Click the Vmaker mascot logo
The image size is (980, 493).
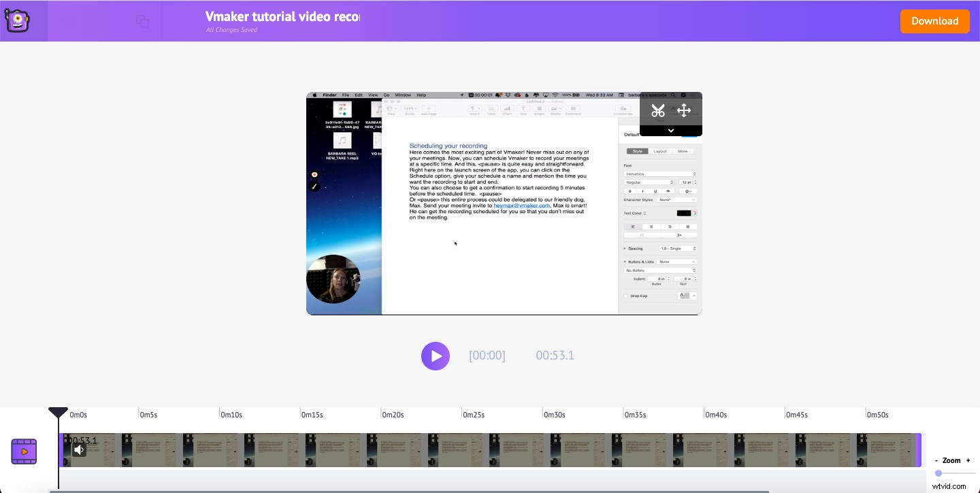18,20
